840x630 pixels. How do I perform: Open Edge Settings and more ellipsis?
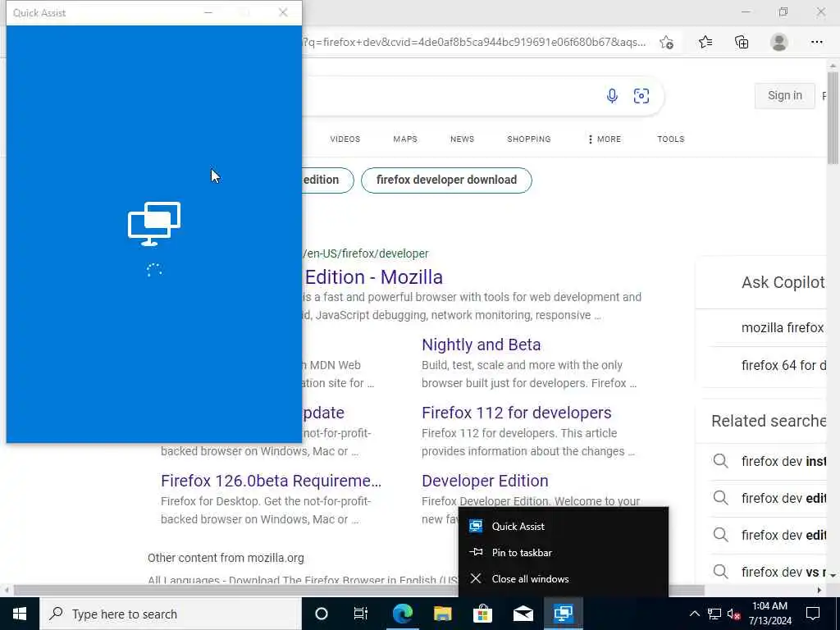816,42
